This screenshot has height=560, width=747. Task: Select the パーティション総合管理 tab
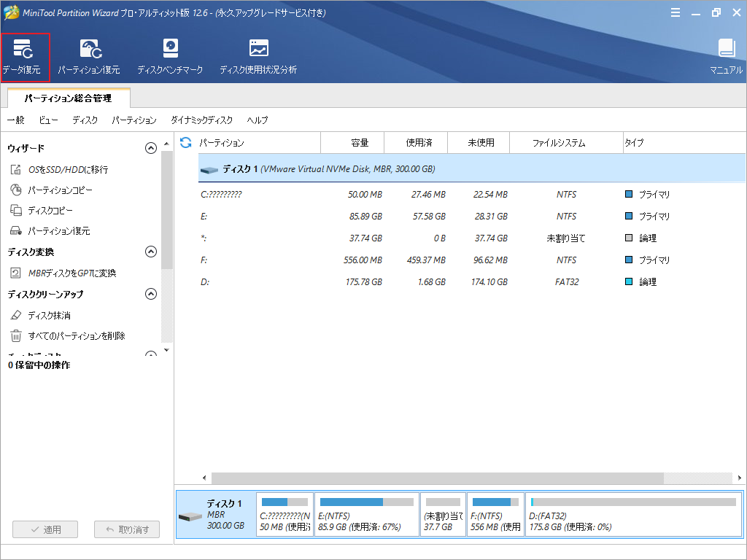(x=68, y=98)
